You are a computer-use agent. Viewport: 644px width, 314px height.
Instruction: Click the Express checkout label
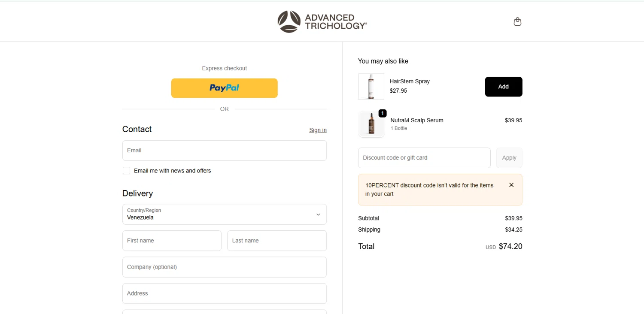[225, 68]
